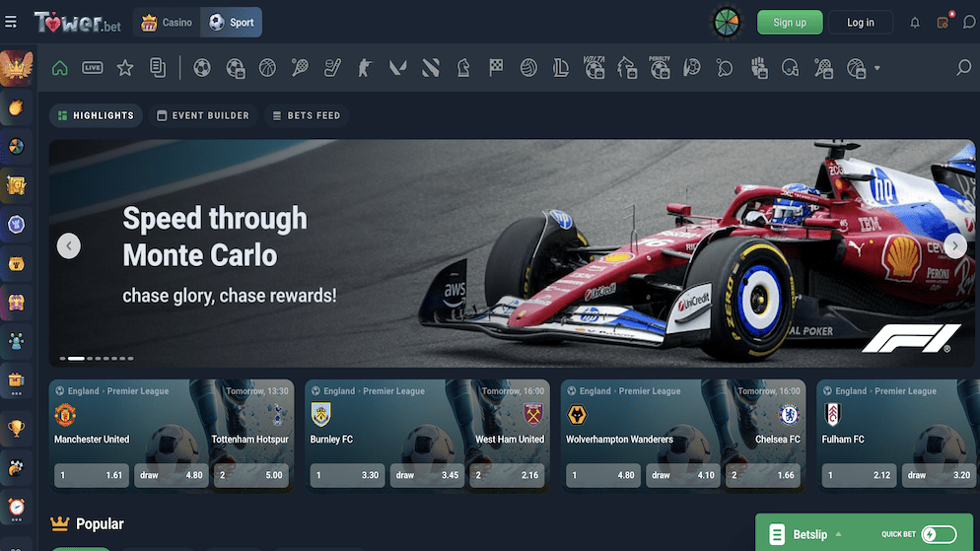This screenshot has width=980, height=551.
Task: Select the Valorant icon
Action: tap(397, 67)
